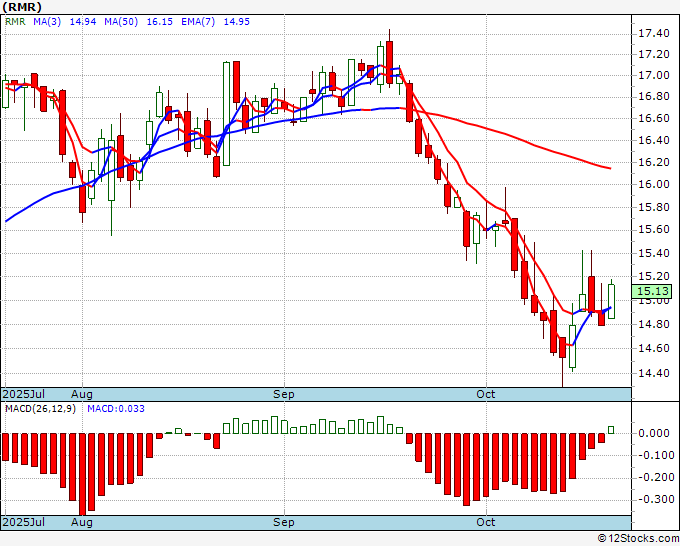Select the MACD(26,12,9) indicator label
Viewport: 680px width, 546px height.
pos(40,409)
